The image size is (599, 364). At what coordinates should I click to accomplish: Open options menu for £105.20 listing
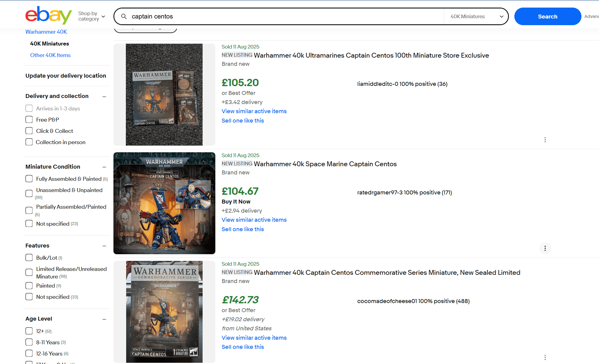(x=545, y=140)
